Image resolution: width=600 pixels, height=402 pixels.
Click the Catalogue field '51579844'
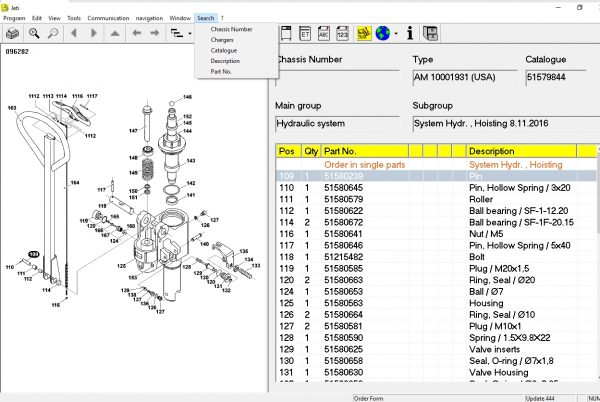click(x=556, y=78)
